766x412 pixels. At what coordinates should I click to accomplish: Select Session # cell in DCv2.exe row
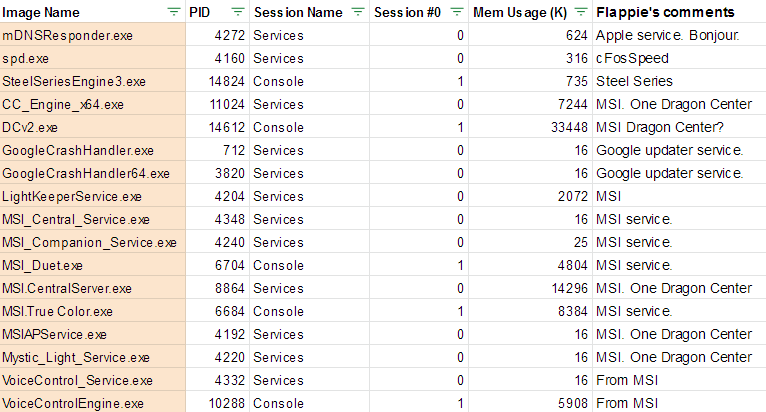[419, 127]
